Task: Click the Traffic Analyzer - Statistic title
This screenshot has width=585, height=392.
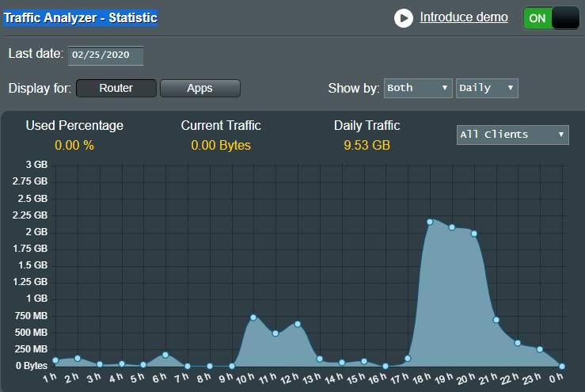Action: click(81, 17)
